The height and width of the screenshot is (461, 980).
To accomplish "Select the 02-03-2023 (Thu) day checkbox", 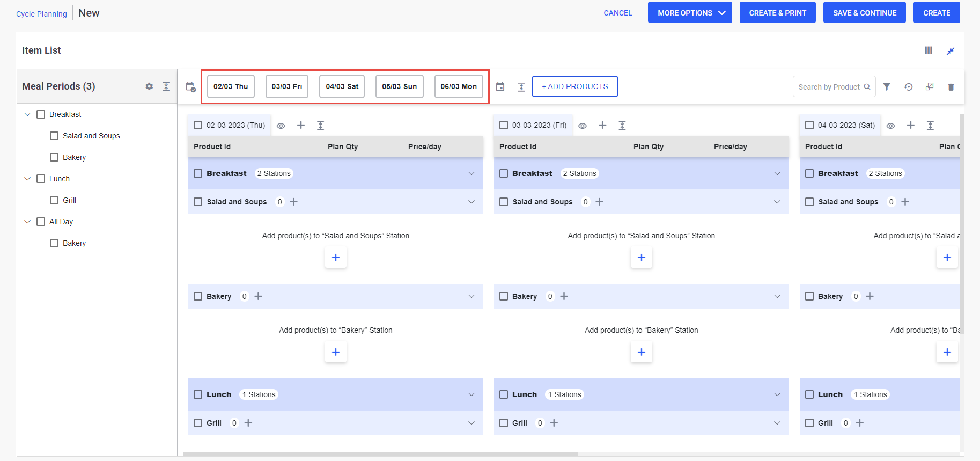I will (198, 125).
